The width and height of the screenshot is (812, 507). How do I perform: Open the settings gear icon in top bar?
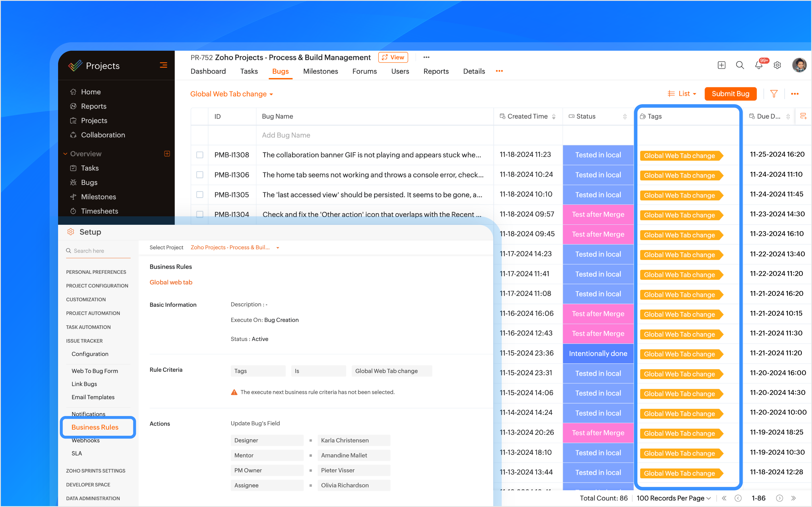coord(777,65)
